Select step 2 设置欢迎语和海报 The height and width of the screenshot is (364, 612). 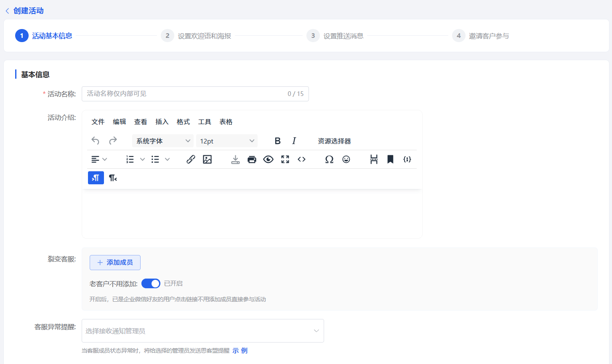point(196,36)
